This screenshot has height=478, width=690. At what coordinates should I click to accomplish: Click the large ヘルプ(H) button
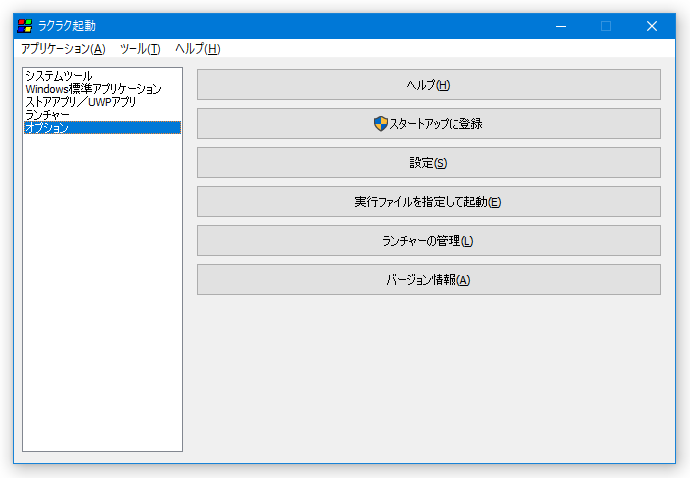tap(429, 85)
